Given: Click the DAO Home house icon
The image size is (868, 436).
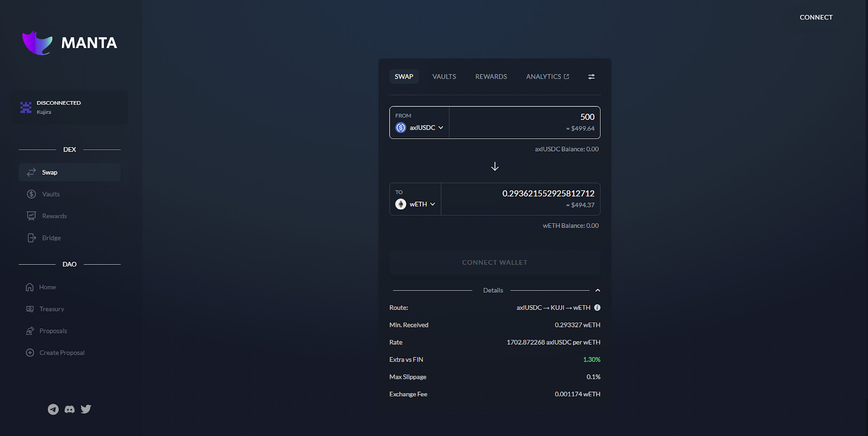Looking at the screenshot, I should point(30,287).
